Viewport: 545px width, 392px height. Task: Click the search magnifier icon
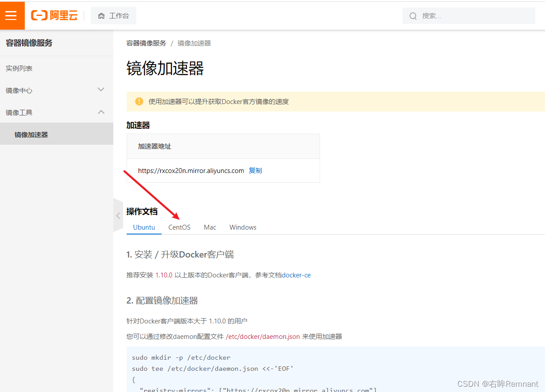tap(413, 16)
